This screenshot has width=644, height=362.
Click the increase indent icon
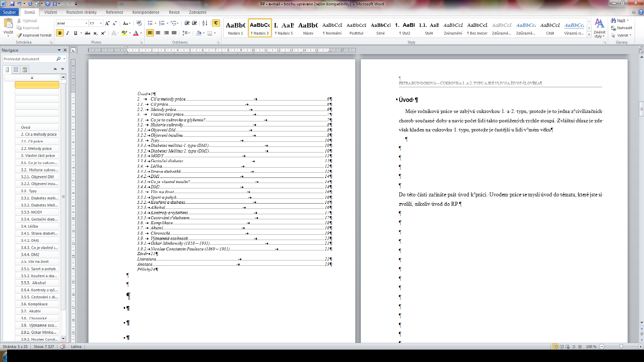(x=194, y=23)
